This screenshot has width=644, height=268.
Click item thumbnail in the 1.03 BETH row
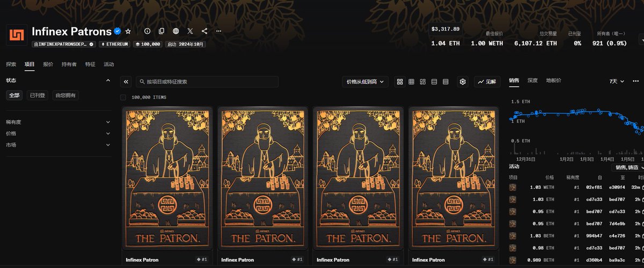(x=513, y=237)
